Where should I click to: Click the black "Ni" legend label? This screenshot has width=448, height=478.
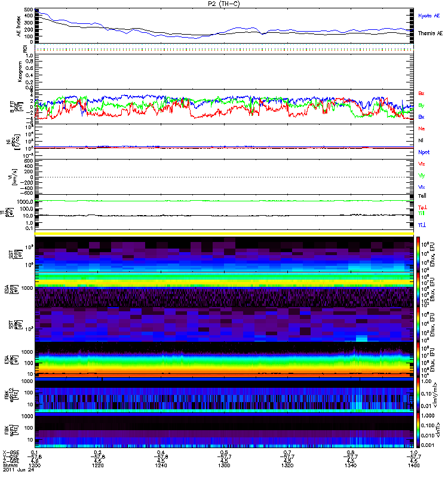(x=421, y=140)
